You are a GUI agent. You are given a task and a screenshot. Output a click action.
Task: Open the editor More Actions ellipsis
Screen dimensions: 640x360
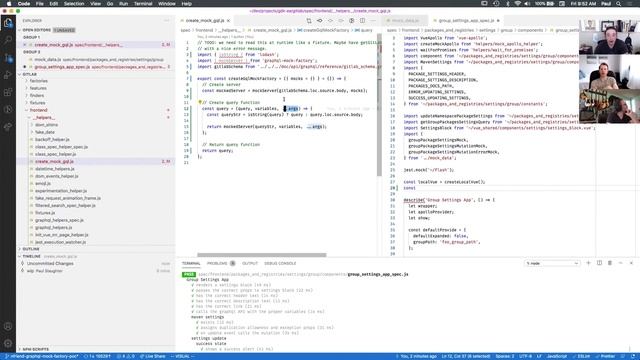click(373, 20)
